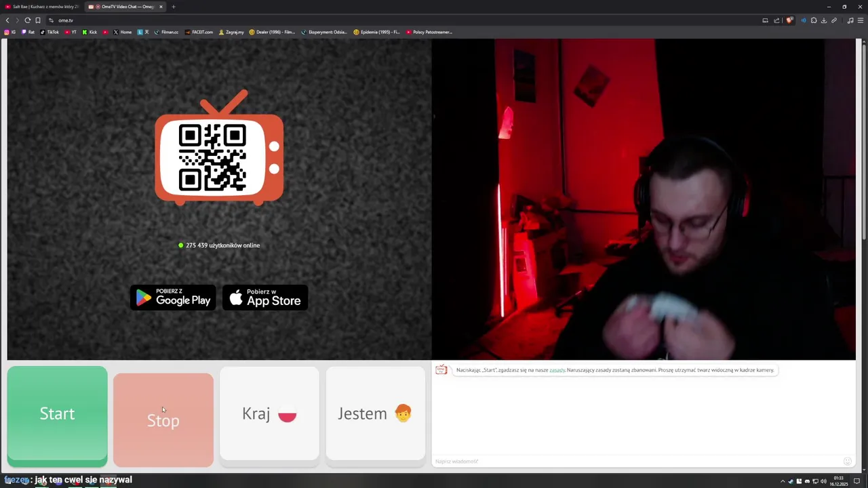Open the Zagraj.my bookmark
Image resolution: width=868 pixels, height=488 pixels.
pyautogui.click(x=231, y=32)
